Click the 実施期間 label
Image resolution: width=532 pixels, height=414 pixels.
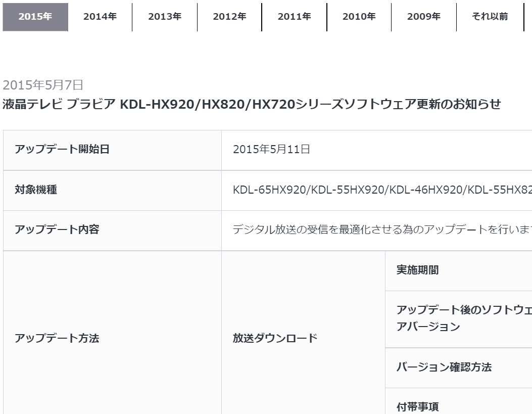[418, 270]
